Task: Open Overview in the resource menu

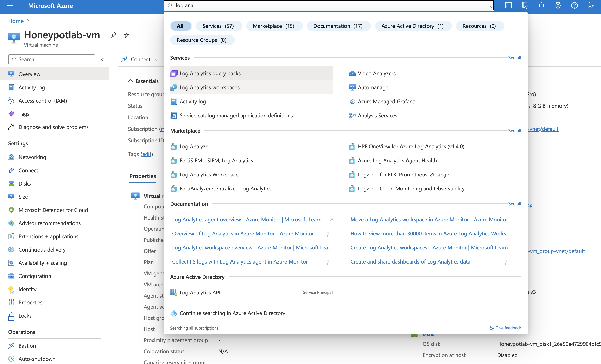Action: click(x=55, y=74)
